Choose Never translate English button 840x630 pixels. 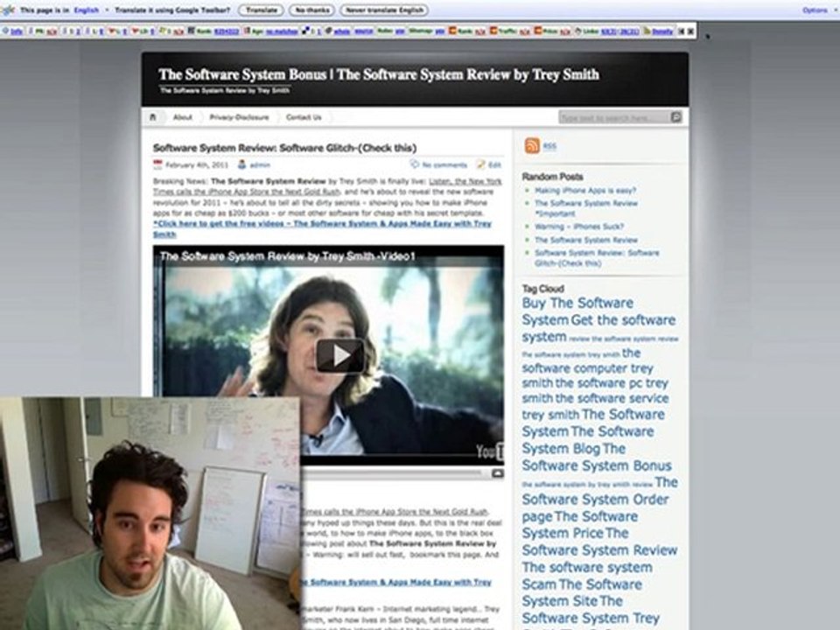[x=384, y=10]
